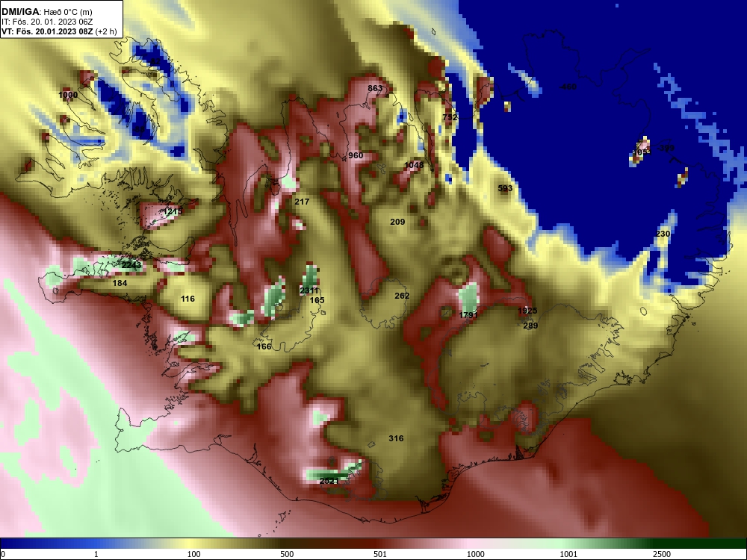Click the map value 752
Screen dimensions: 747x560
[450, 117]
